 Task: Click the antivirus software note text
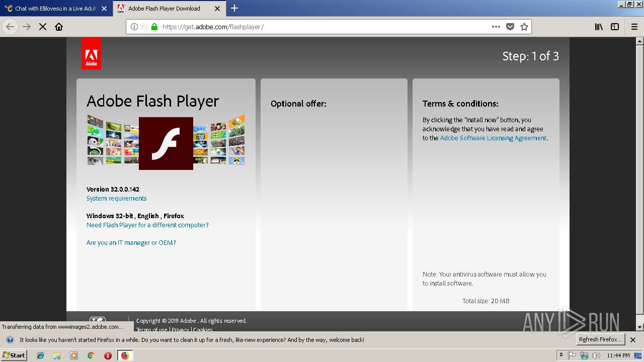click(x=484, y=279)
